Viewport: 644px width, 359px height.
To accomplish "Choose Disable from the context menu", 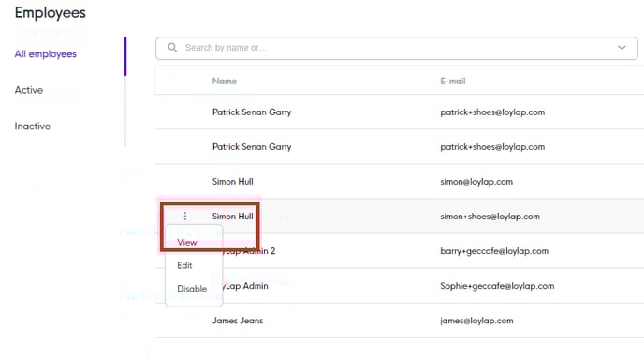I will [192, 289].
